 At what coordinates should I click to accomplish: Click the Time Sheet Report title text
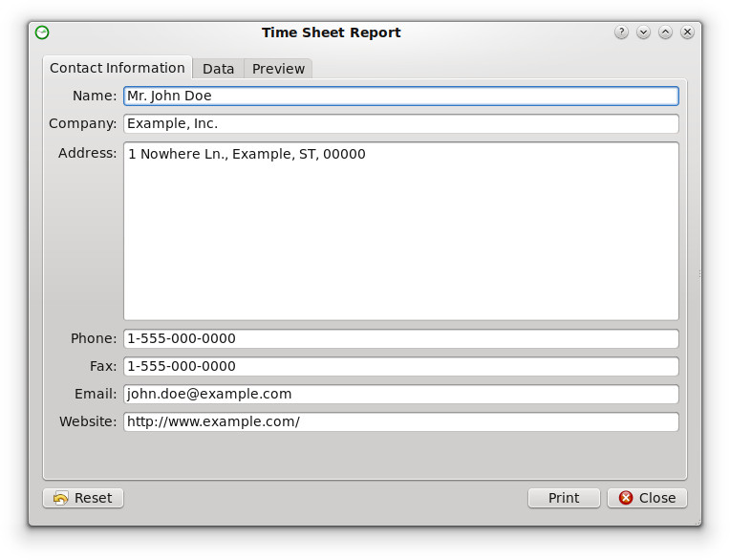click(x=331, y=32)
